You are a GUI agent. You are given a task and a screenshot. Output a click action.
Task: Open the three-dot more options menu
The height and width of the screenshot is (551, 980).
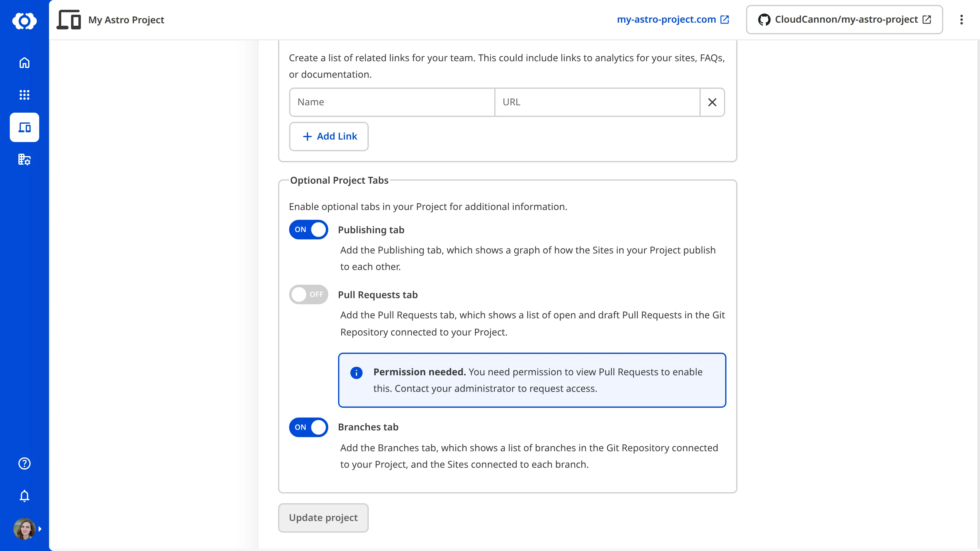(961, 20)
